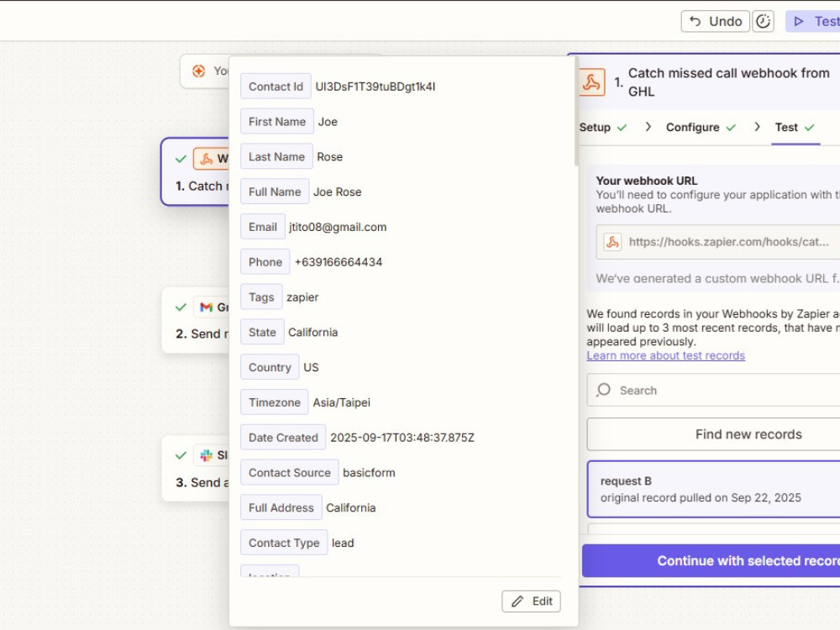Select step 2 Gmail Send node
This screenshot has height=630, width=840.
coord(196,320)
